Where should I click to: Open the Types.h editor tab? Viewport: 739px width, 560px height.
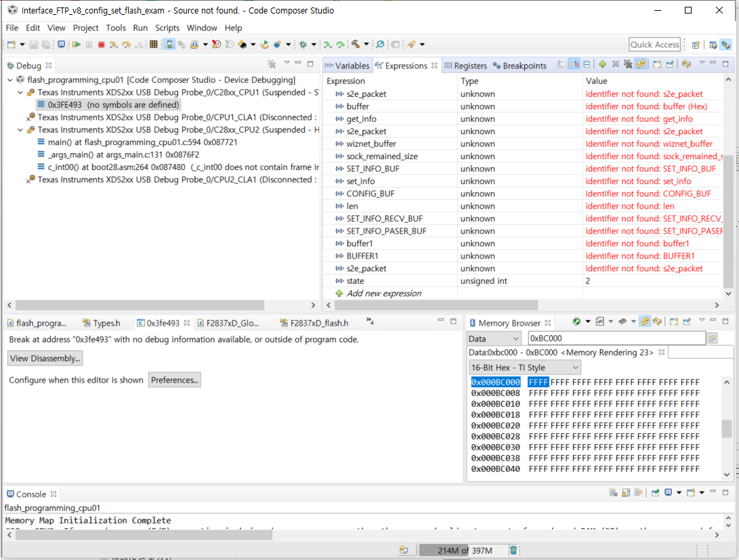click(x=102, y=323)
